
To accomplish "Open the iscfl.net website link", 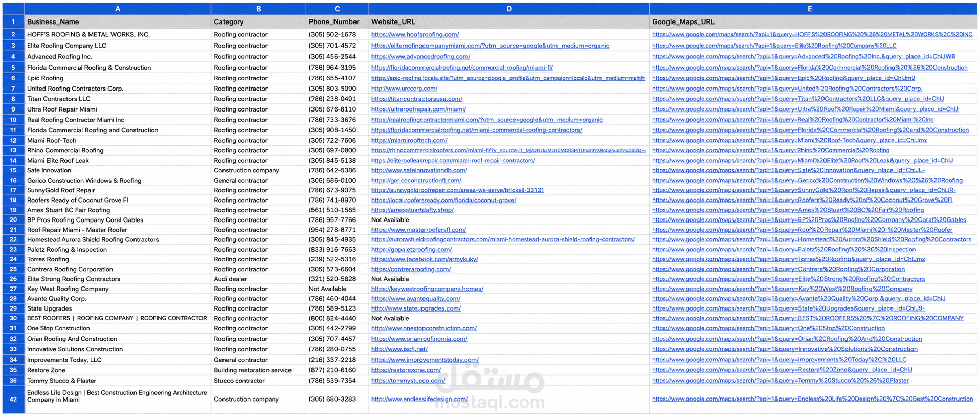I will coord(399,349).
